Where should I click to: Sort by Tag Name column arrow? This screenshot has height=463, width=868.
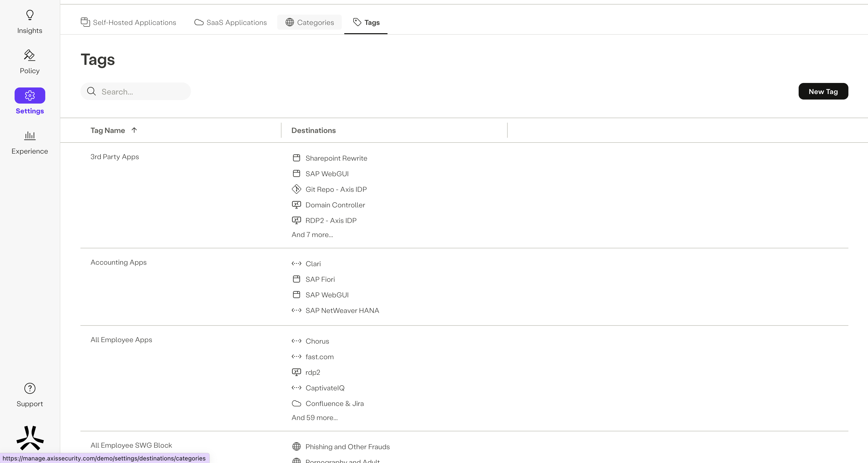[134, 130]
